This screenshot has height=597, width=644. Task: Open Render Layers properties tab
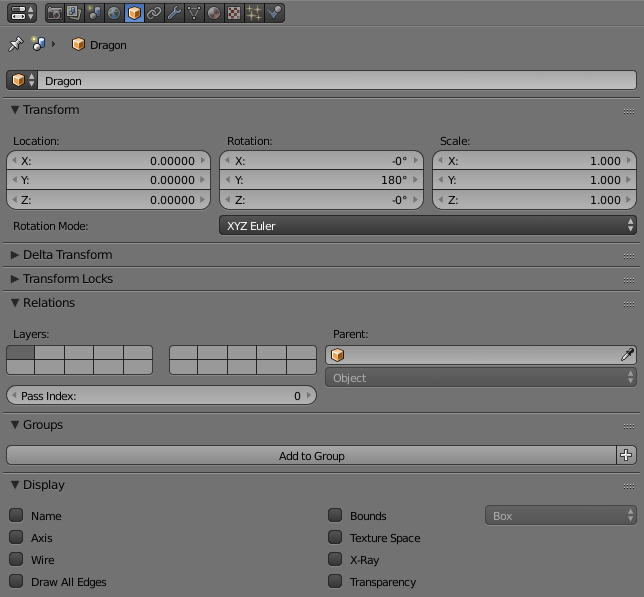[74, 13]
